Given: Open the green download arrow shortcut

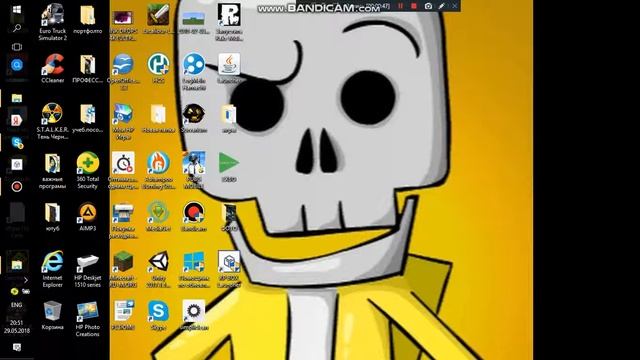Looking at the screenshot, I should click(158, 217).
